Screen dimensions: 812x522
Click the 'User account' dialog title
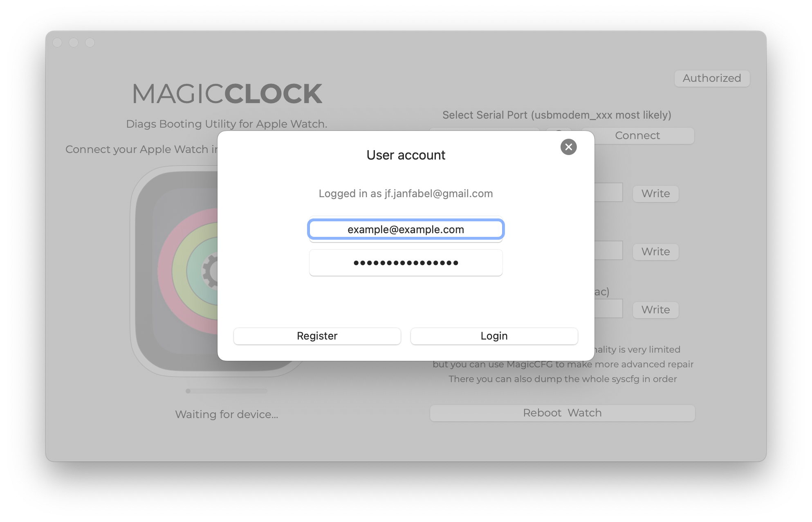coord(406,155)
